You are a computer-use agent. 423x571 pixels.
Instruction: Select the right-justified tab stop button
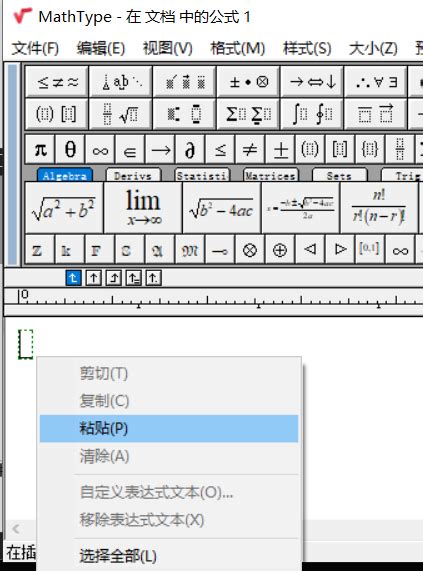[114, 278]
